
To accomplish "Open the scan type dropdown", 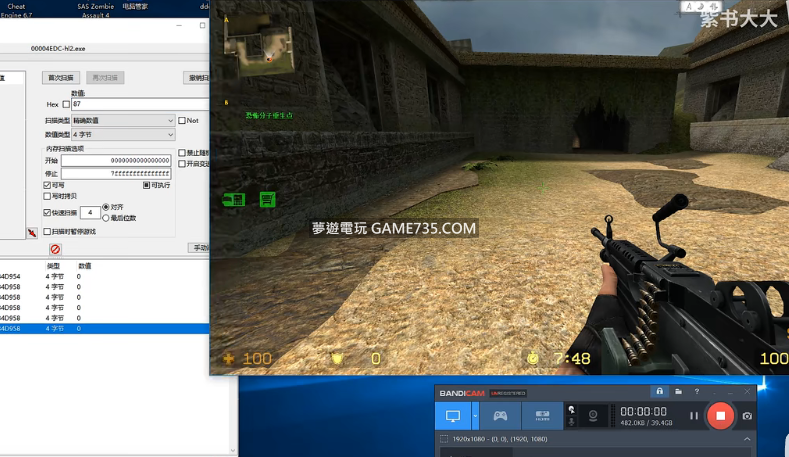I will (123, 120).
